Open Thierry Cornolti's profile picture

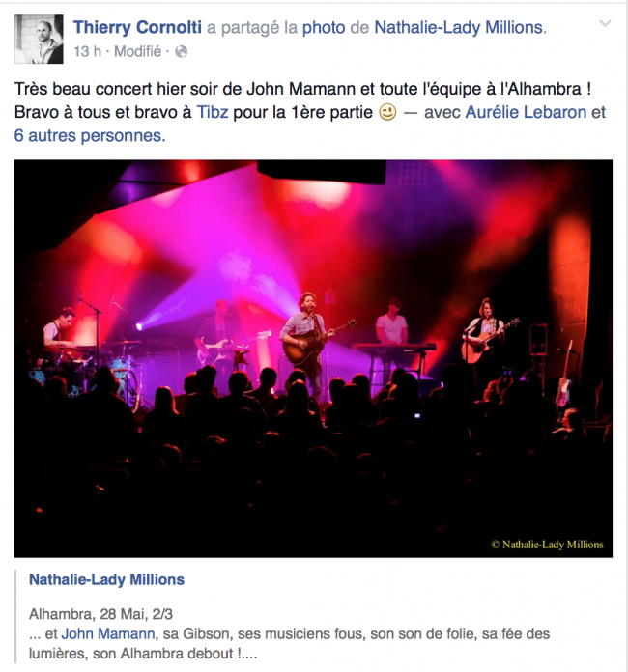(x=39, y=39)
